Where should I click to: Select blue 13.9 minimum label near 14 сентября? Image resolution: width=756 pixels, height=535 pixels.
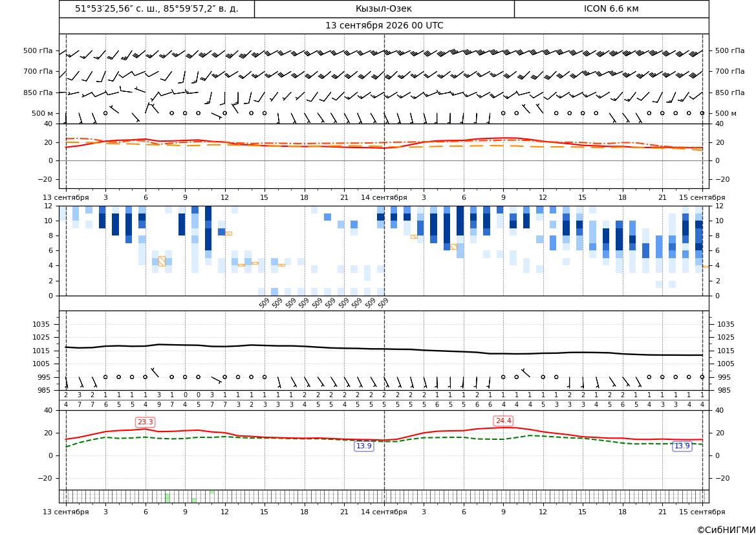(363, 446)
